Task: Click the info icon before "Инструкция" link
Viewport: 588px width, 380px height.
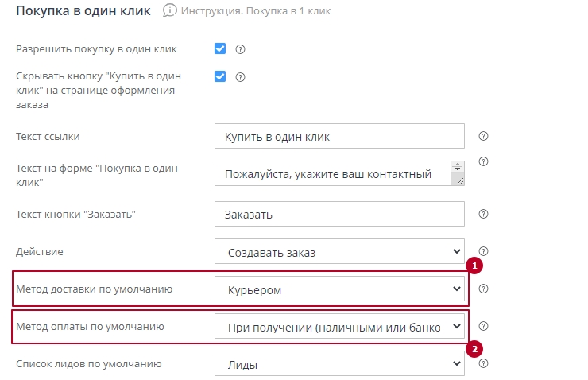Action: point(169,11)
